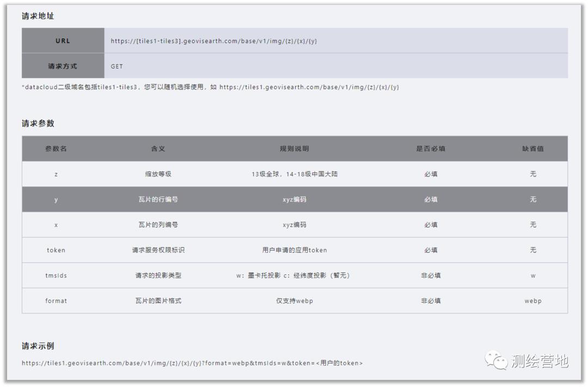Click the tmsIds parameter cell
This screenshot has height=387, width=588.
click(x=56, y=275)
